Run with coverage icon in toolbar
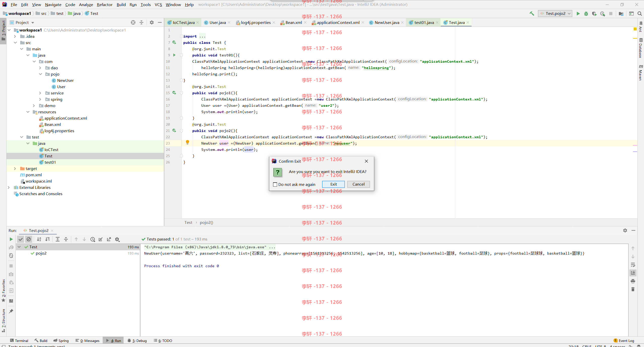 [594, 14]
